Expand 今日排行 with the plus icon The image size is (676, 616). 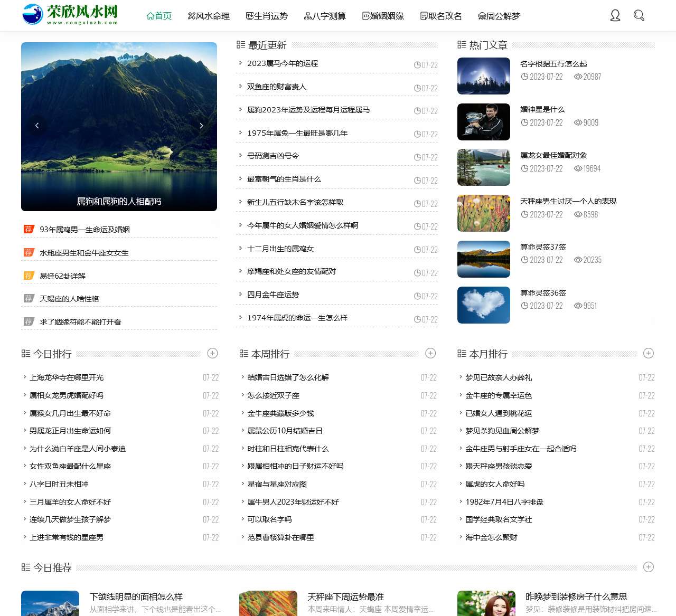213,353
